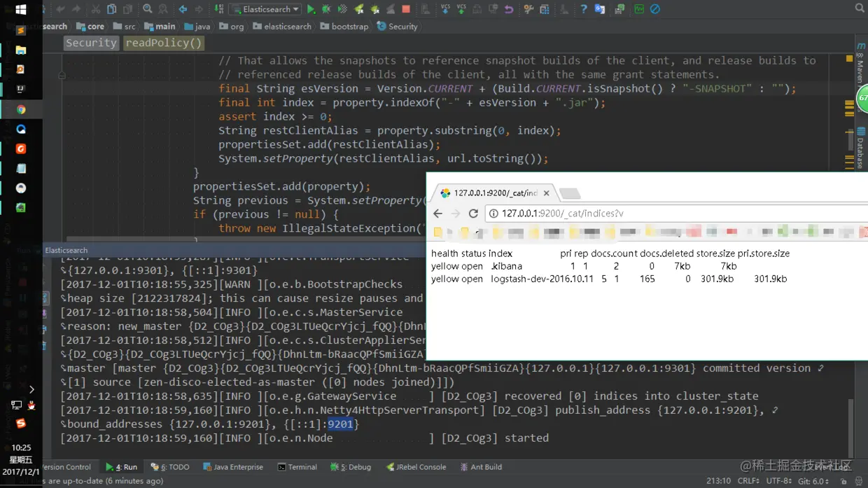Open Chrome from the Windows taskbar
Viewport: 868px width, 488px height.
[21, 110]
